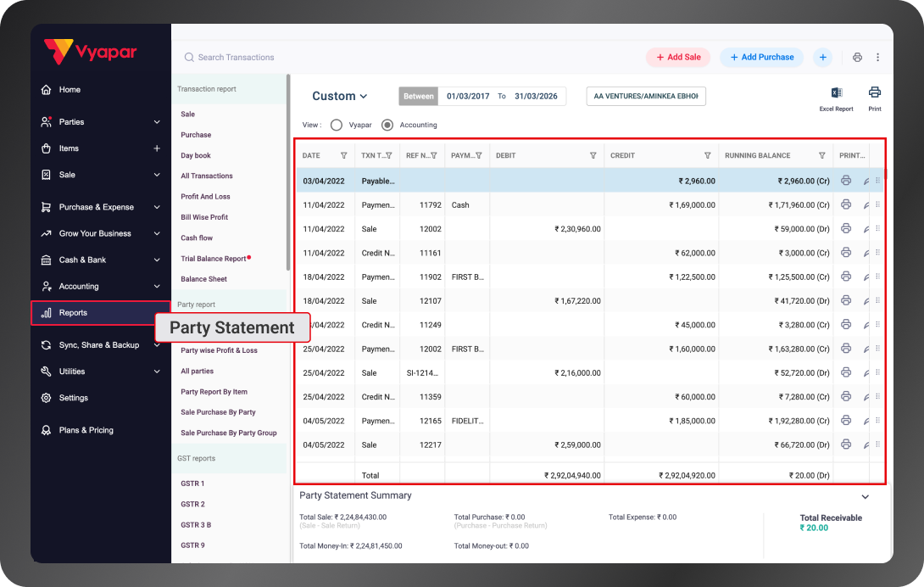The height and width of the screenshot is (587, 924).
Task: Click the Parties people icon
Action: [x=46, y=122]
